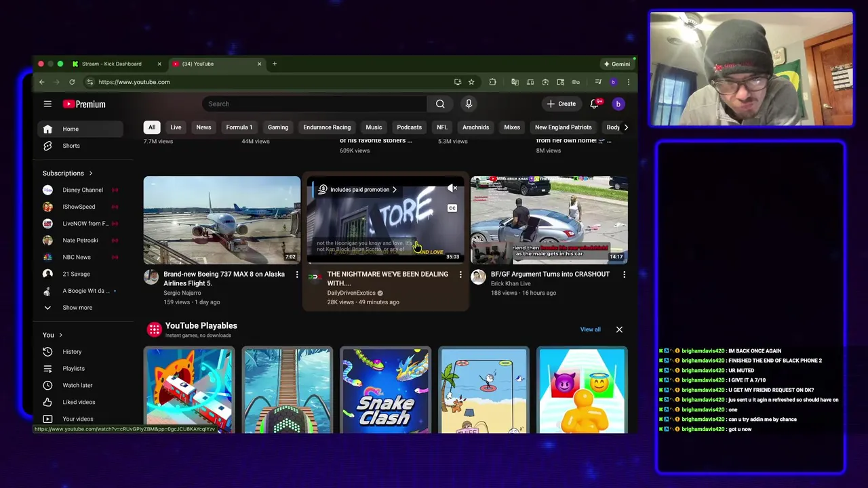This screenshot has height=488, width=868.
Task: Open Shorts in the sidebar
Action: 81,146
